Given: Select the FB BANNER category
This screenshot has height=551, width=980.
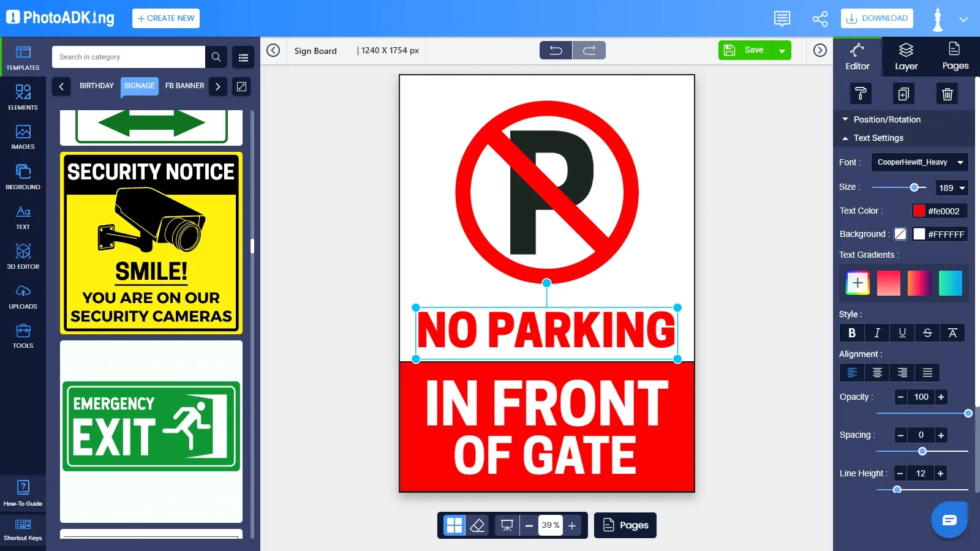Looking at the screenshot, I should [x=184, y=86].
